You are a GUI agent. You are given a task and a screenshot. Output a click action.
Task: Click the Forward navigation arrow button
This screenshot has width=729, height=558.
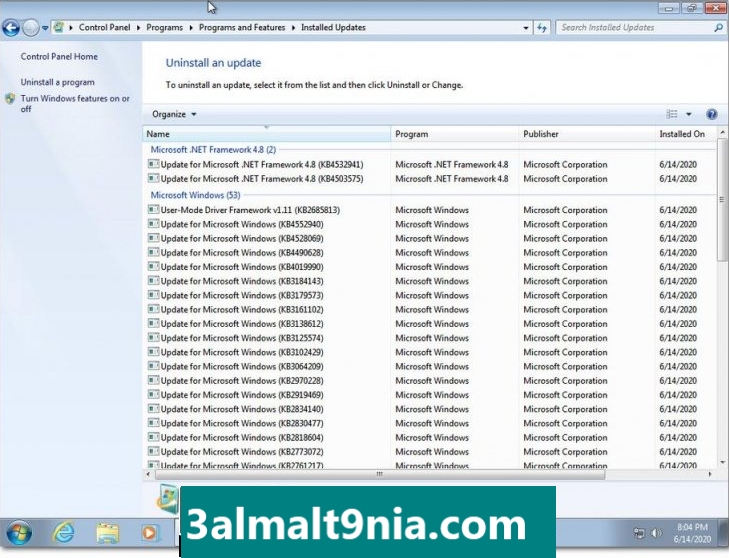(x=31, y=28)
